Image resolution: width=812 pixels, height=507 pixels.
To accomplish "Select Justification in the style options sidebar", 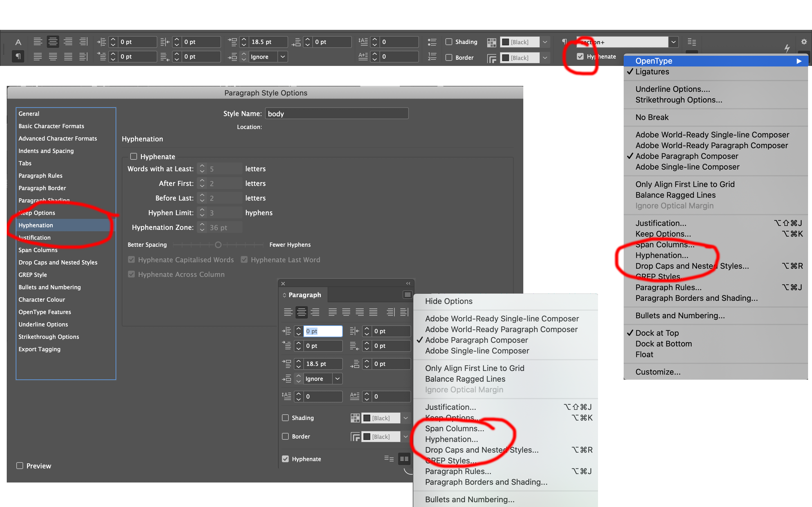I will (x=34, y=237).
